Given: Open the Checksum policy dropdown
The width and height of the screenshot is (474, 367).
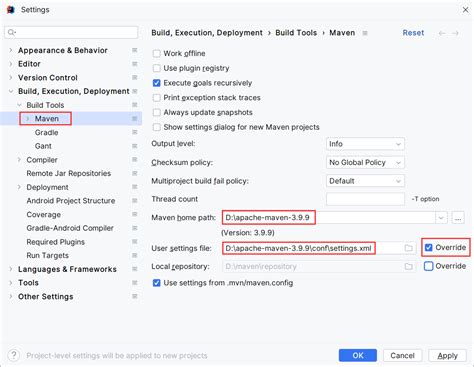Looking at the screenshot, I should coord(365,163).
